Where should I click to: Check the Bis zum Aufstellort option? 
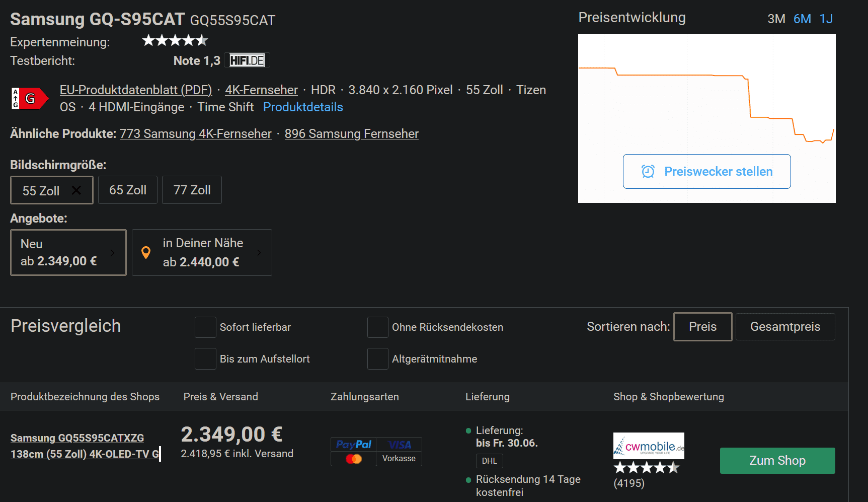click(x=205, y=359)
